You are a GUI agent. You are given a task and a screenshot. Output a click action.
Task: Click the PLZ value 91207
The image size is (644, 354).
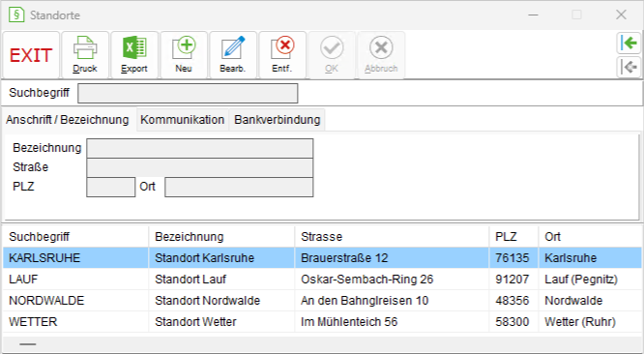513,280
